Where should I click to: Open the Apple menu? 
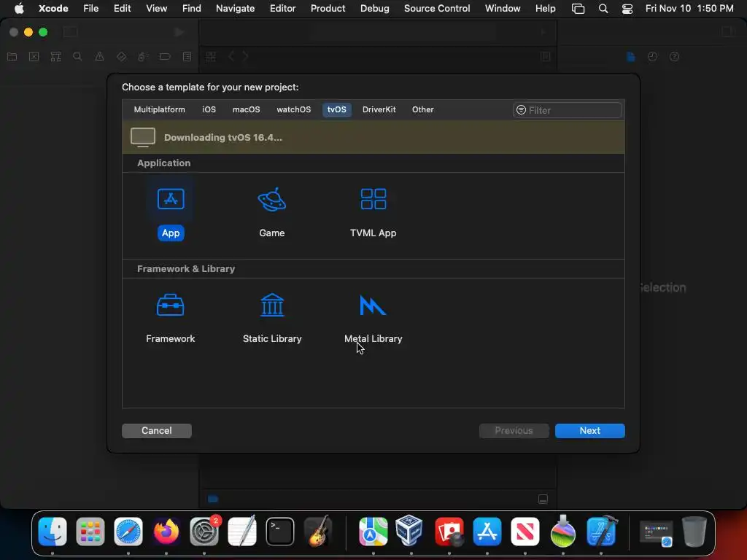(x=19, y=8)
